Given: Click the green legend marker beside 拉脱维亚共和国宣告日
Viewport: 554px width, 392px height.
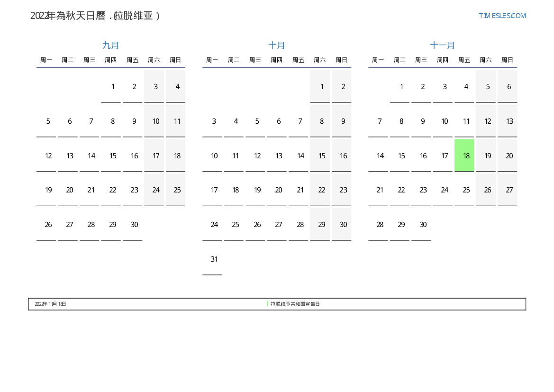Looking at the screenshot, I should 268,304.
